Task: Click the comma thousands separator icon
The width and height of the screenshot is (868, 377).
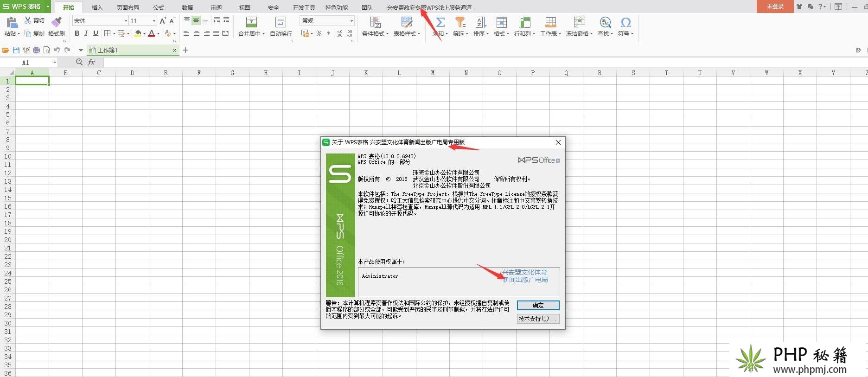Action: 328,33
